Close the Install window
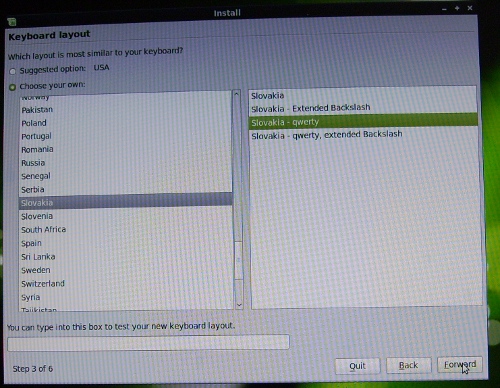The image size is (500, 388). tap(470, 8)
